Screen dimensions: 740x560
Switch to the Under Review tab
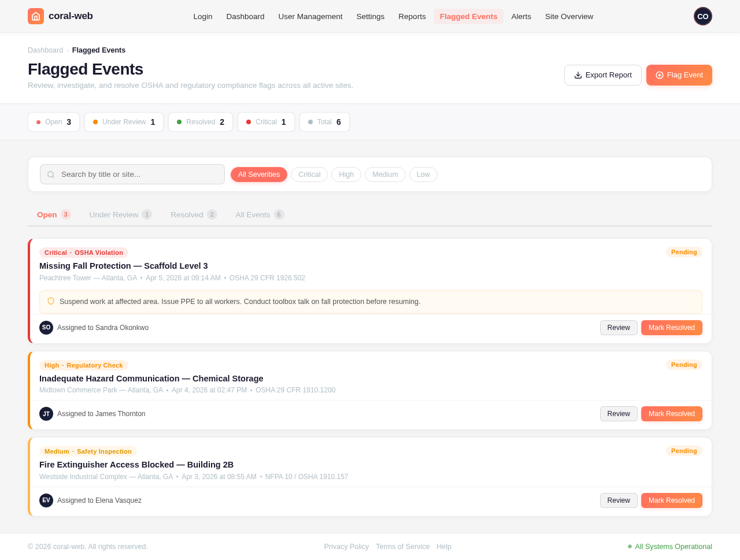tap(120, 214)
